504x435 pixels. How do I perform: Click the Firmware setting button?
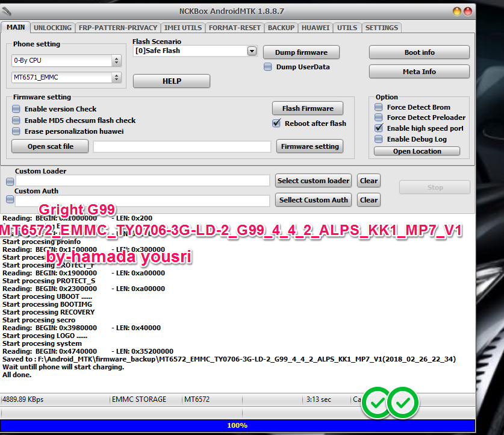(x=310, y=146)
